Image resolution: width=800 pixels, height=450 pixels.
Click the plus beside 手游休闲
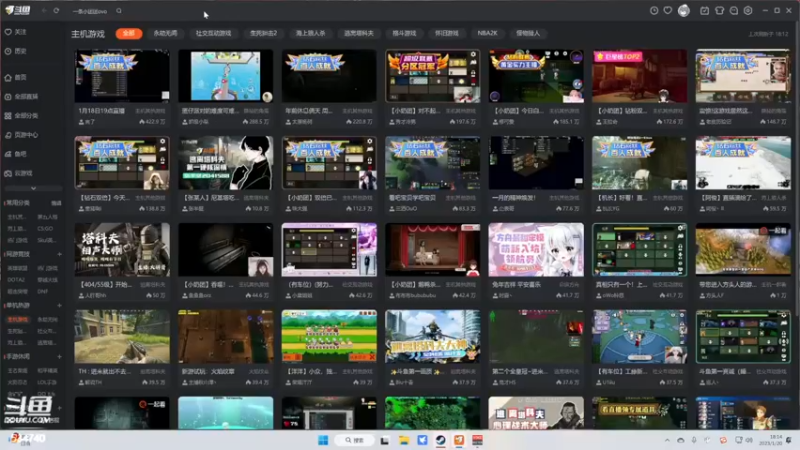[x=59, y=357]
